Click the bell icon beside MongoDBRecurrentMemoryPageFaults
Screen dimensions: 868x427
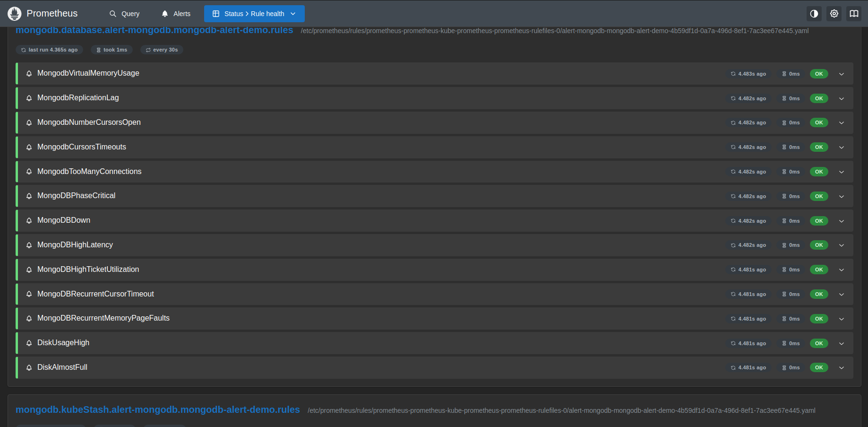point(29,319)
